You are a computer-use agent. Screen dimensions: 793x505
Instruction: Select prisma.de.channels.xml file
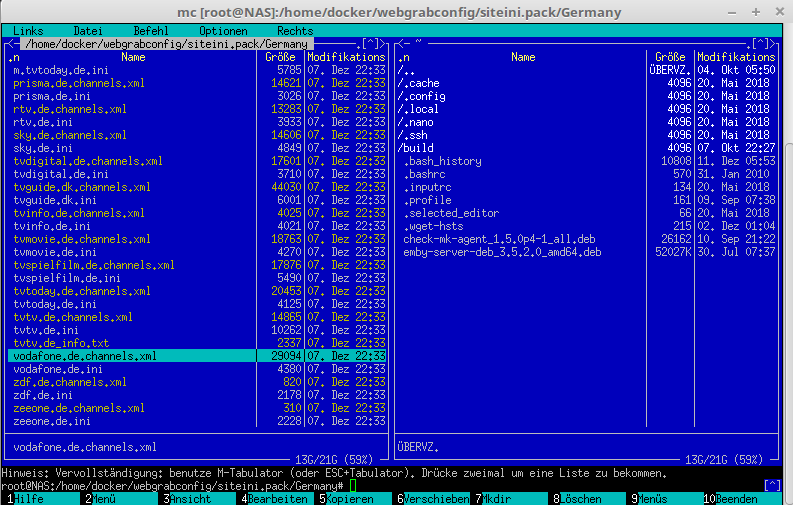79,83
